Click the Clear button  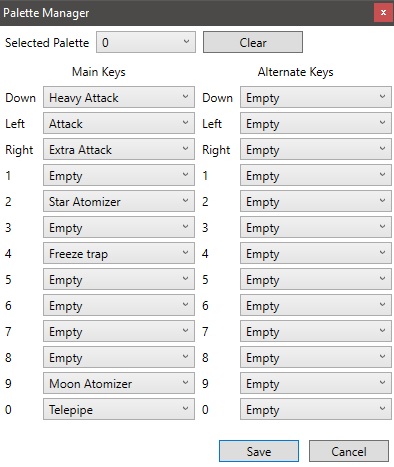pyautogui.click(x=253, y=42)
